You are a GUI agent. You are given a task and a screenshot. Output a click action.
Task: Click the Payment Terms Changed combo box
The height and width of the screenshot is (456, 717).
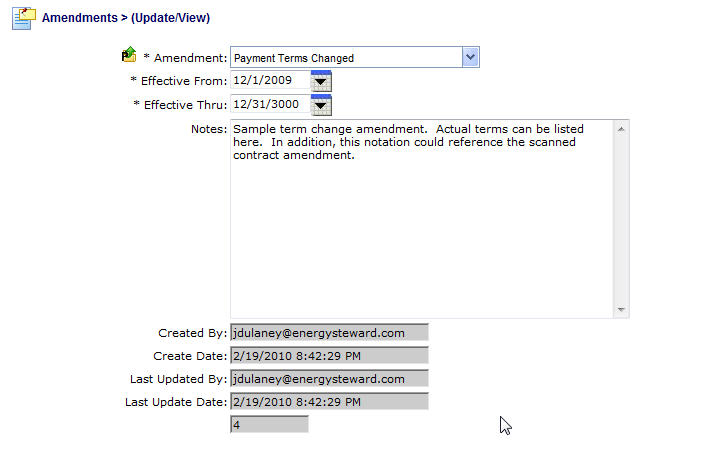tap(346, 58)
